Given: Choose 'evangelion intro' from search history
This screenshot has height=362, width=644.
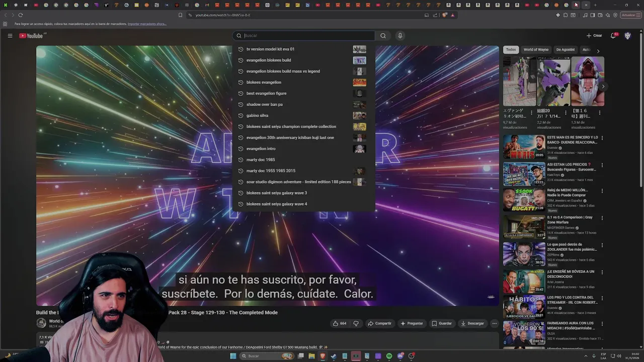Looking at the screenshot, I should (304, 149).
